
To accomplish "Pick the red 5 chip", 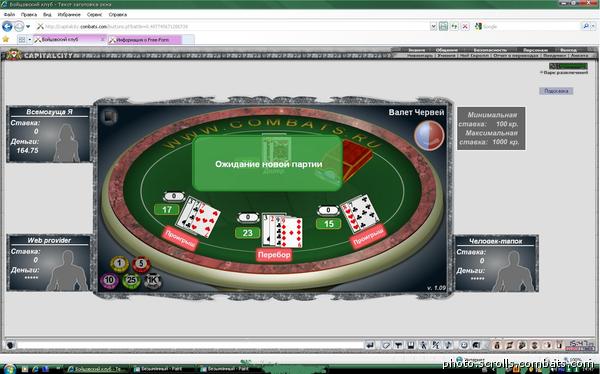I will click(141, 264).
